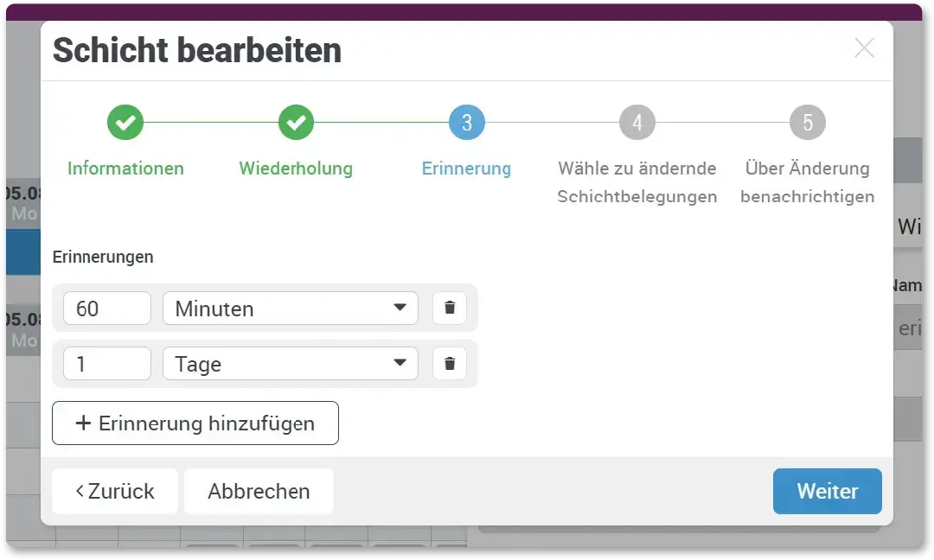Delete the 60 Minuten reminder with trash icon
Image resolution: width=934 pixels, height=560 pixels.
tap(450, 309)
